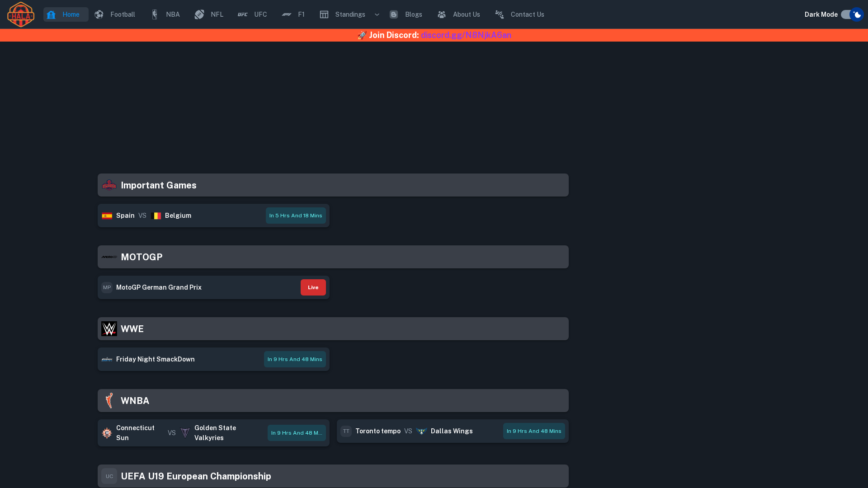Open the Blogs menu label

click(414, 14)
